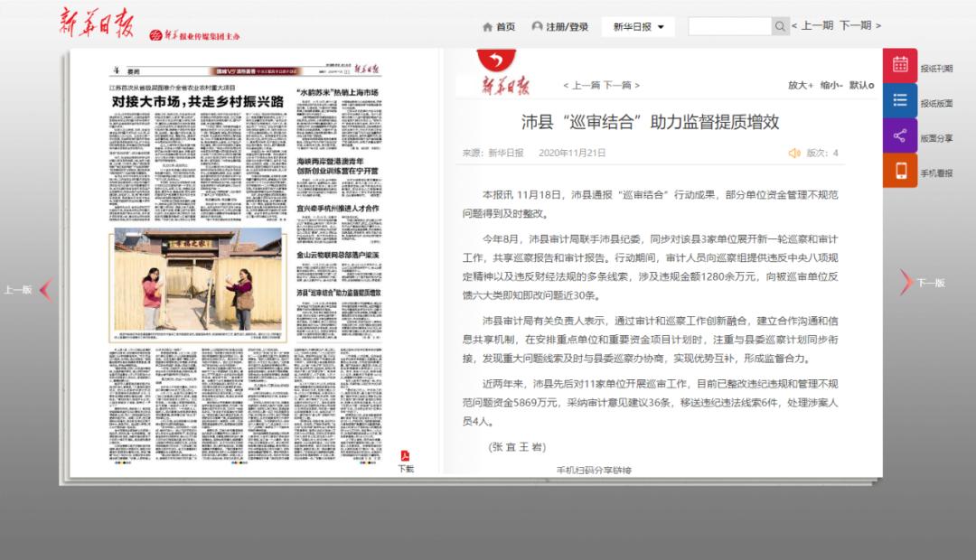Image resolution: width=976 pixels, height=560 pixels.
Task: Click 新华报业传媒集团主办 text in header
Action: (x=202, y=36)
